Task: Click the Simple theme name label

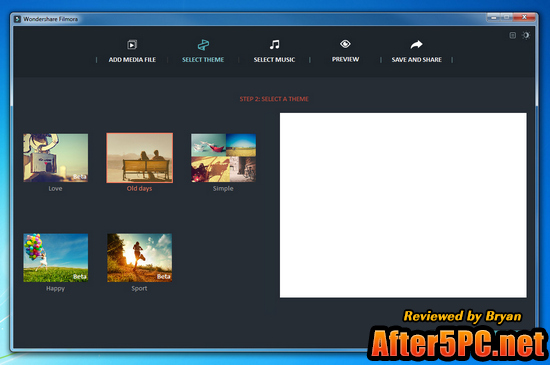Action: tap(223, 189)
